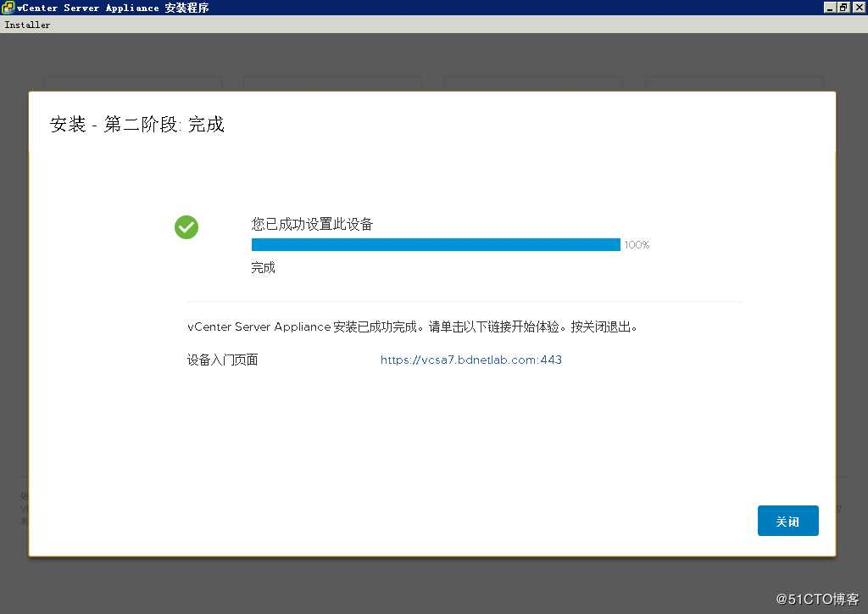
Task: Click the 安装 - 第二阶段: 完成 heading
Action: pyautogui.click(x=137, y=124)
